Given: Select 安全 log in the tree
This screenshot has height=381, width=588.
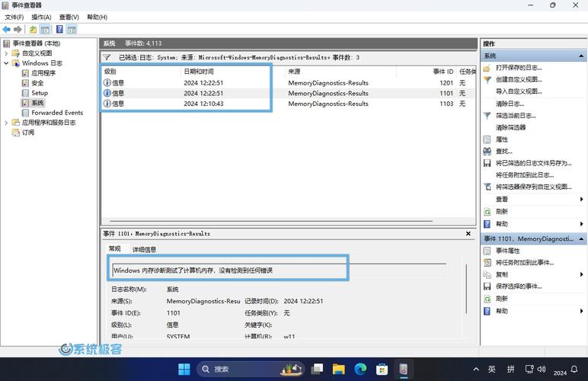Looking at the screenshot, I should [37, 83].
